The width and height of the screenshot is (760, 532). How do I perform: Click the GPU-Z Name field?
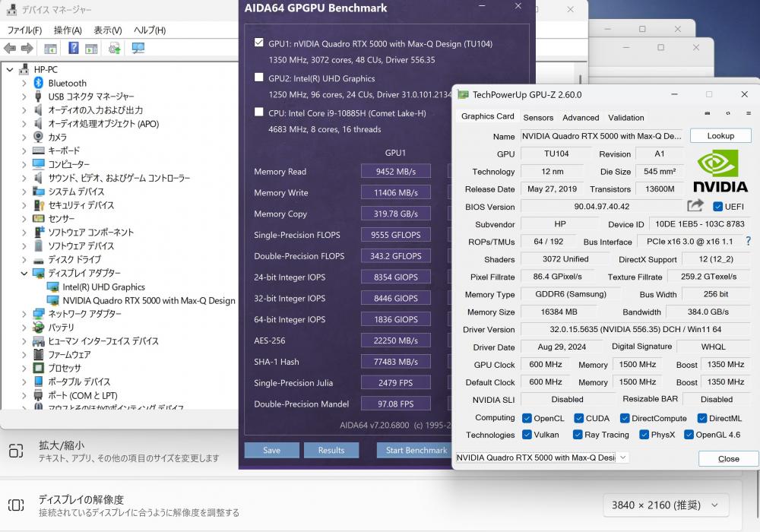(x=602, y=136)
